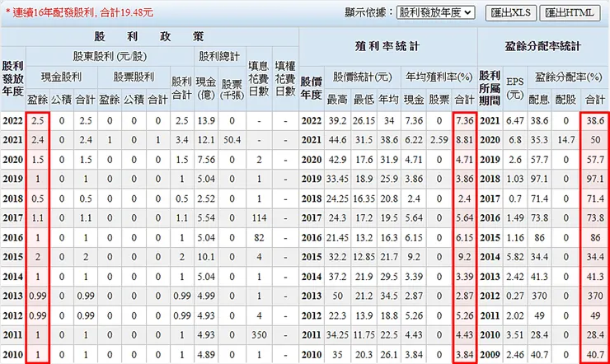Click the 股利所屬期間 column header
Screen dimensions: 610x364
point(490,88)
